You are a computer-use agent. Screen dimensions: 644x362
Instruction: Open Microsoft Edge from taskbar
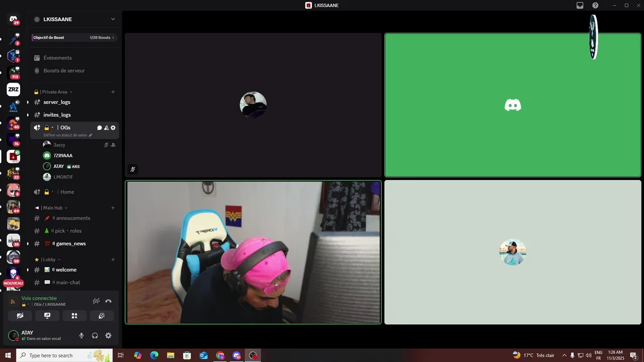point(154,355)
